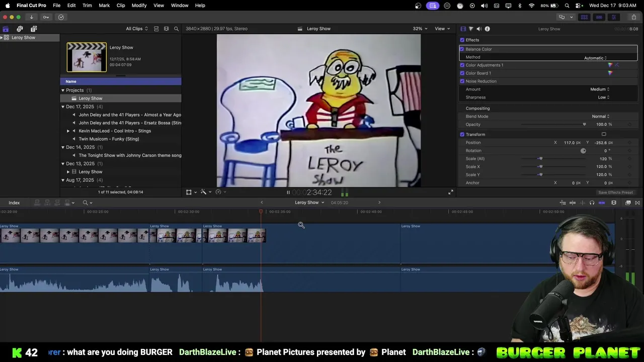Open the Video Inspector tab icon
Viewport: 644px width, 362px height.
(463, 29)
